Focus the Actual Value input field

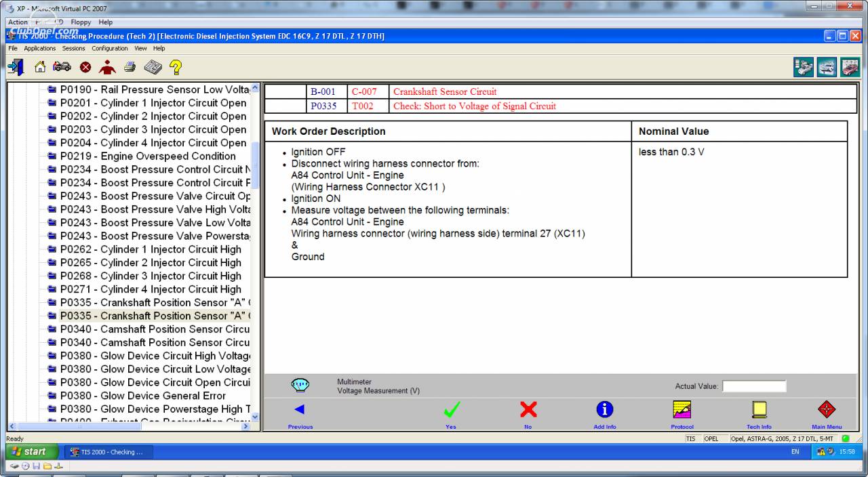click(x=754, y=386)
